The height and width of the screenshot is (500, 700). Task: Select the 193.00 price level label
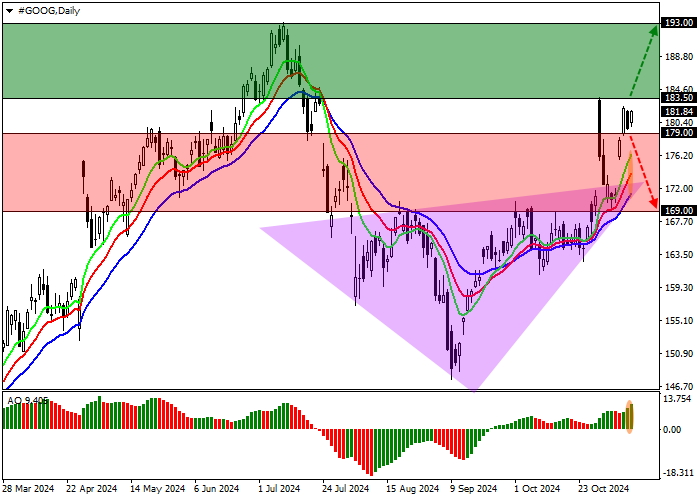(x=679, y=23)
